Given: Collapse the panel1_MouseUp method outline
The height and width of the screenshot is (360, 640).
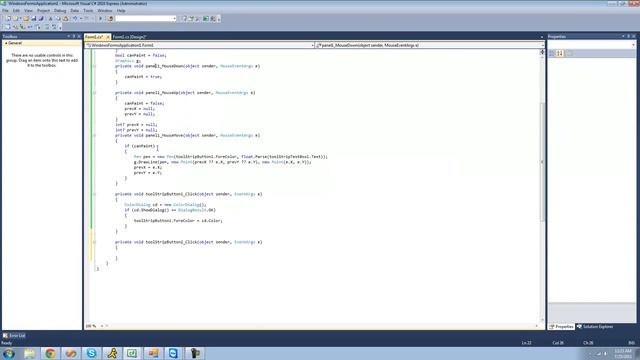Looking at the screenshot, I should point(94,93).
